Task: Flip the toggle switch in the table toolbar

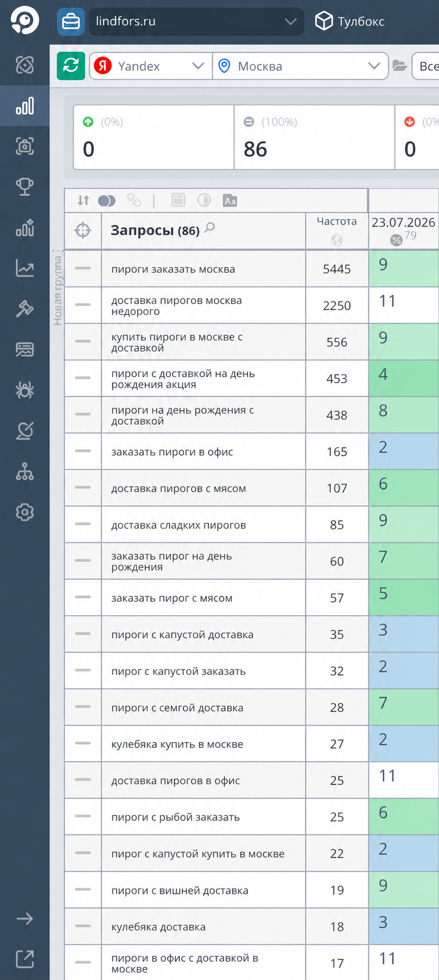Action: coord(107,201)
